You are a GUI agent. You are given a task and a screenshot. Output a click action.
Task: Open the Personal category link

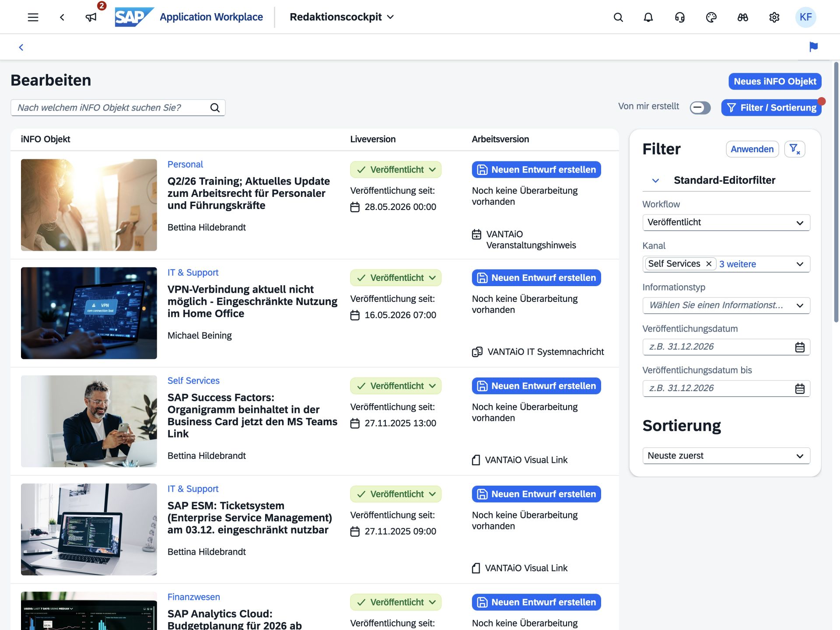185,164
